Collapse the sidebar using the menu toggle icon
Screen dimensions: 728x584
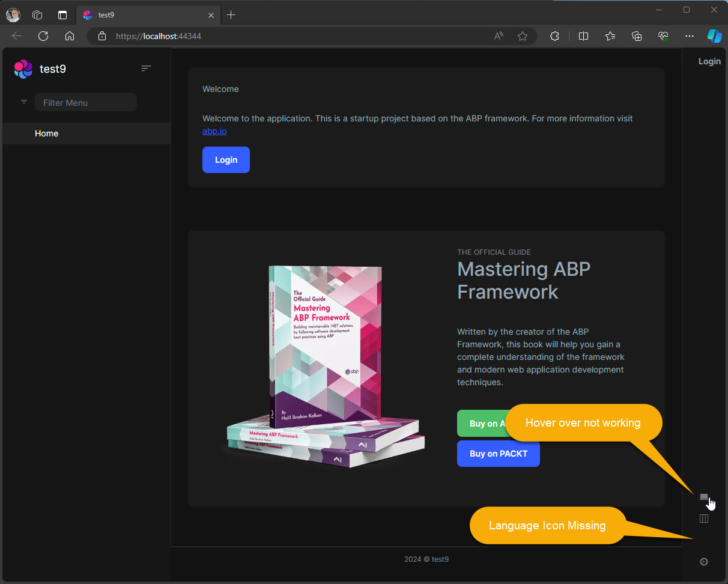tap(146, 68)
